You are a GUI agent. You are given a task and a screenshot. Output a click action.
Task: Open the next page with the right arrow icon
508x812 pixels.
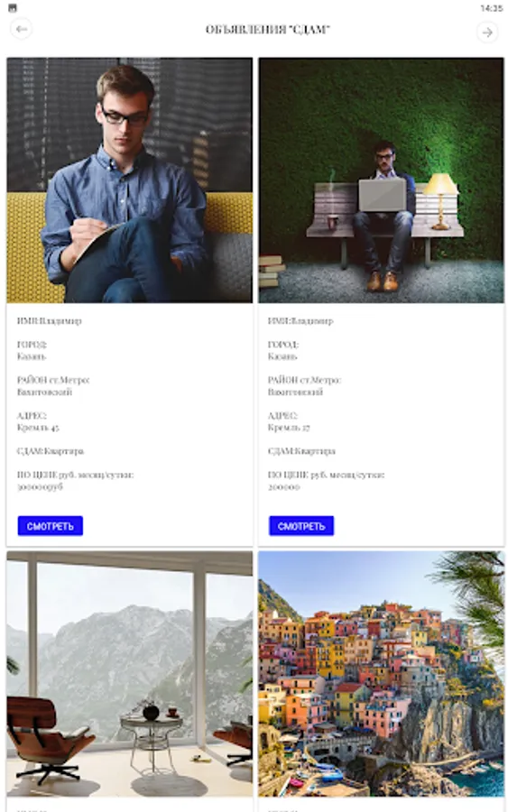pyautogui.click(x=486, y=32)
